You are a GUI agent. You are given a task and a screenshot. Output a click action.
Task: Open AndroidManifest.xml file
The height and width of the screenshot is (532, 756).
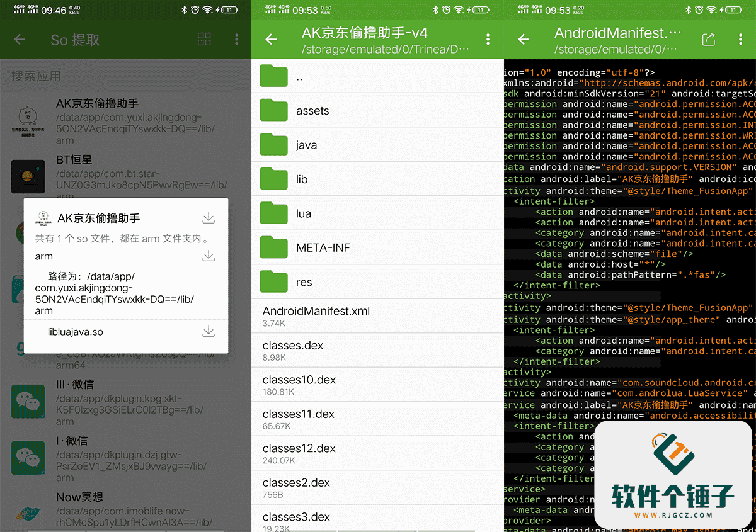tap(377, 317)
